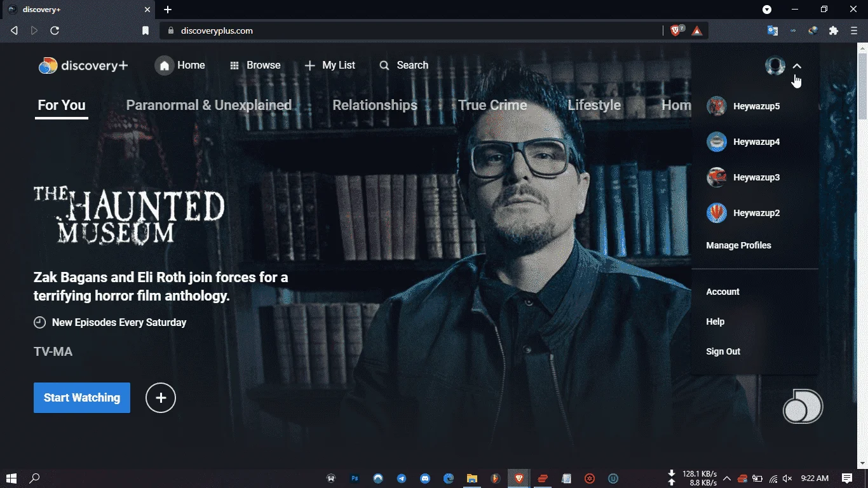Click The Haunted Museum title logo

(129, 215)
